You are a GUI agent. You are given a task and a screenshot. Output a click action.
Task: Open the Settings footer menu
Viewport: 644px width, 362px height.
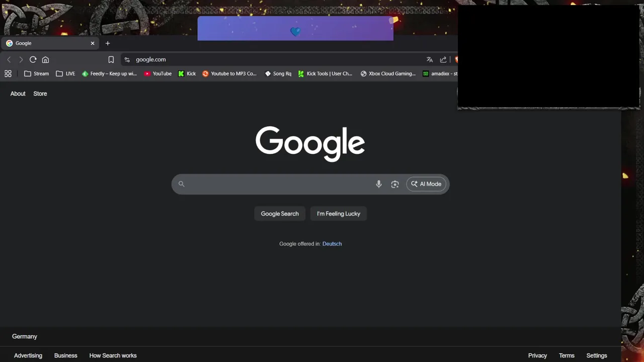click(x=597, y=355)
